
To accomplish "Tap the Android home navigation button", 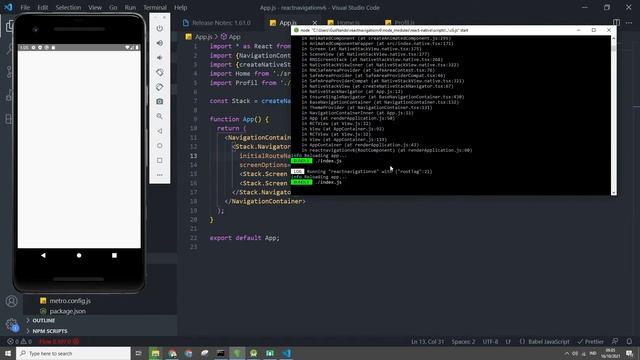I will click(79, 255).
